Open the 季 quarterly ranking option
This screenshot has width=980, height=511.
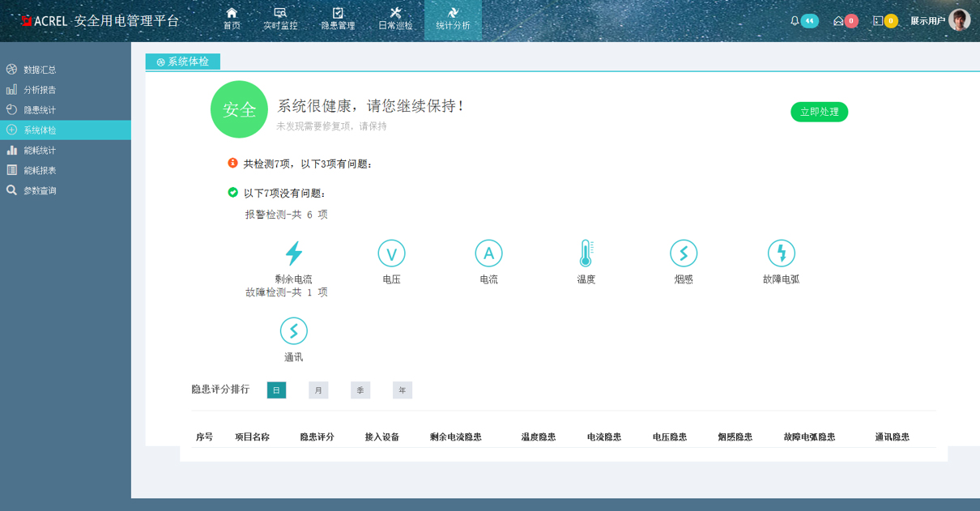(x=360, y=390)
